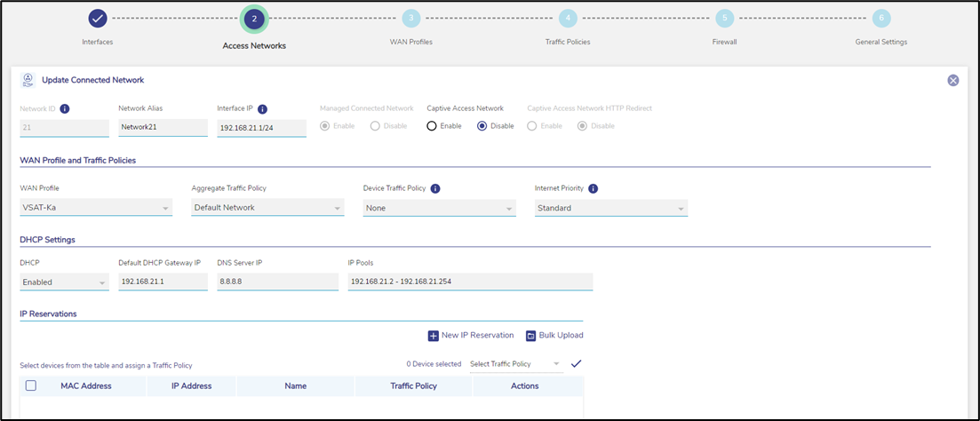
Task: Click the WAN Profiles step label
Action: click(411, 42)
